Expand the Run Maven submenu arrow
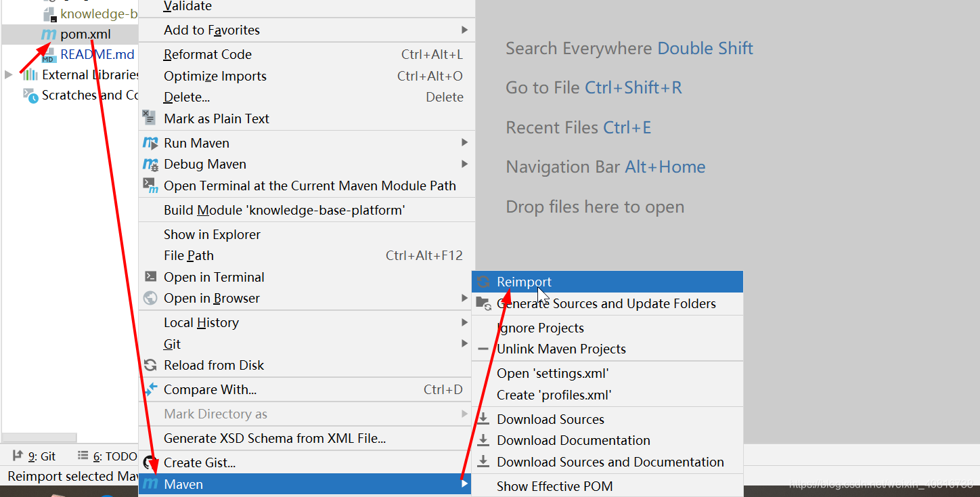This screenshot has width=980, height=497. [464, 142]
